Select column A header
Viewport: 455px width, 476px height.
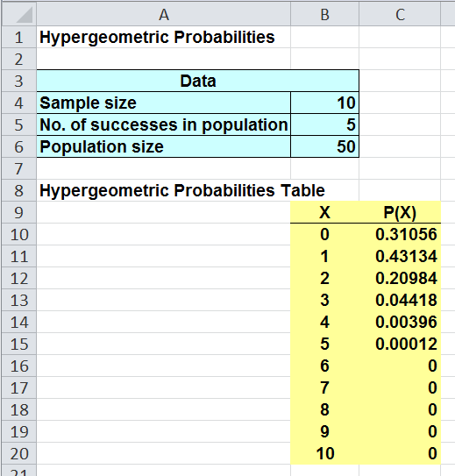tap(164, 14)
